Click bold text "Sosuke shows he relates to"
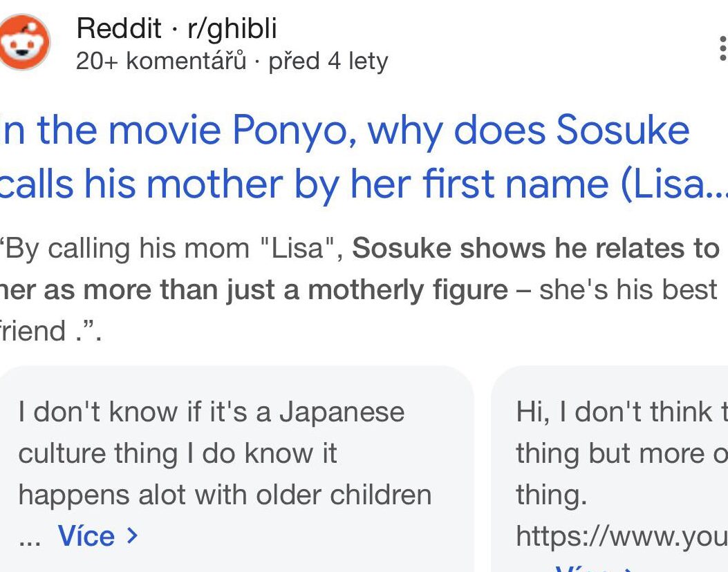Screen dimensions: 728x572 point(536,249)
